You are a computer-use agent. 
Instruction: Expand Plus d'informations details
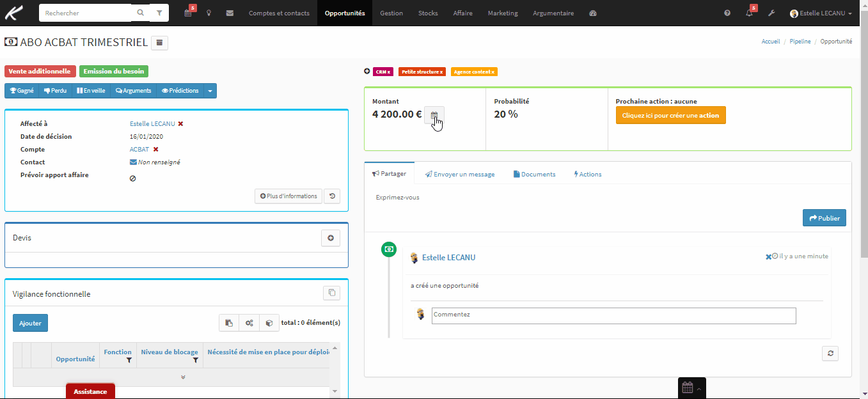(288, 196)
